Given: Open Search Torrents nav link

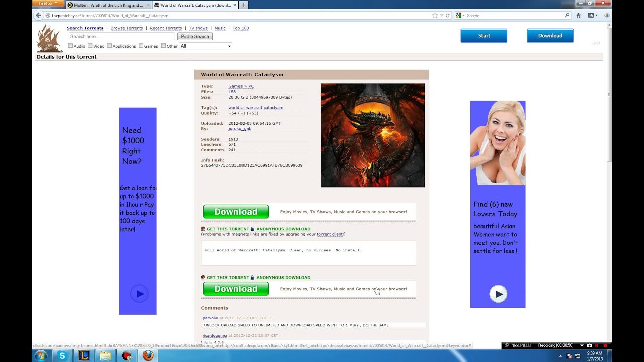Looking at the screenshot, I should (85, 28).
